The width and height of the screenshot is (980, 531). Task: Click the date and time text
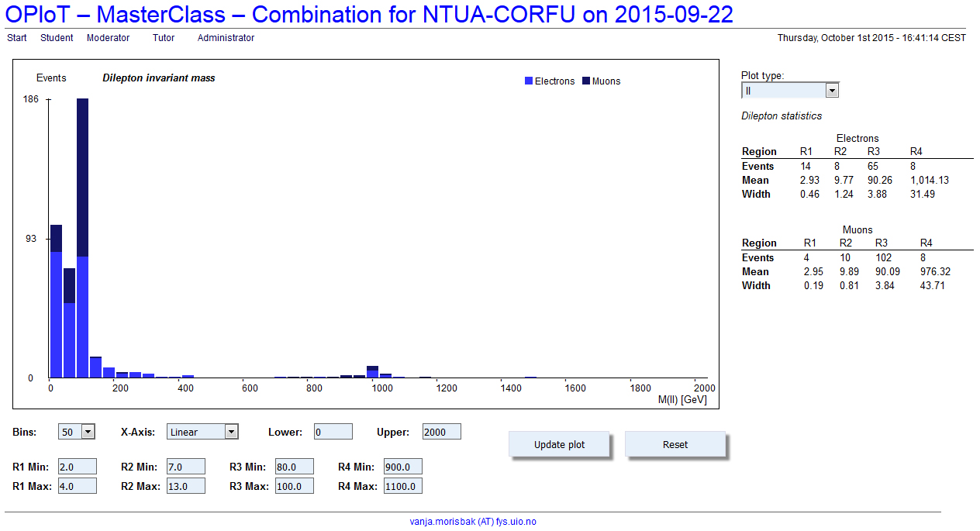point(872,38)
